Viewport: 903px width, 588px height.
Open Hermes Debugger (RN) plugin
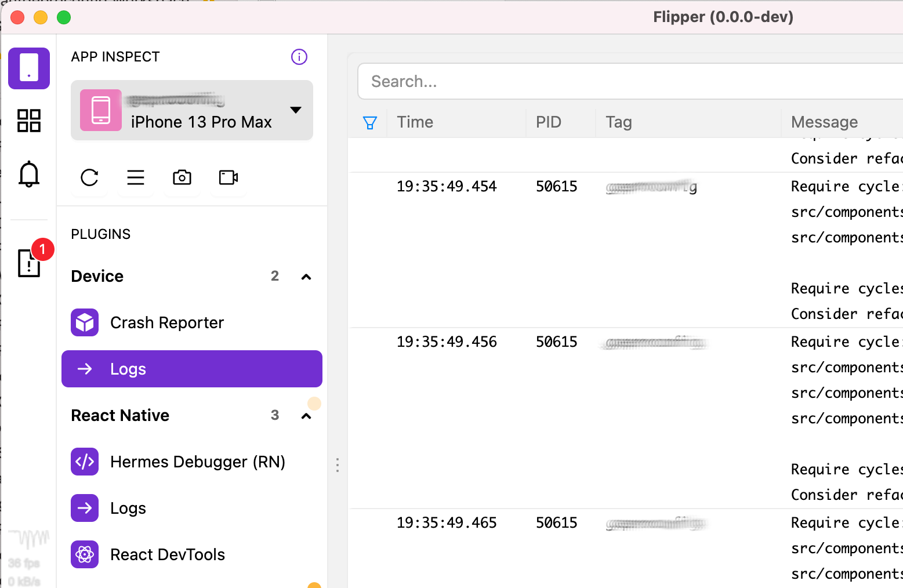192,462
